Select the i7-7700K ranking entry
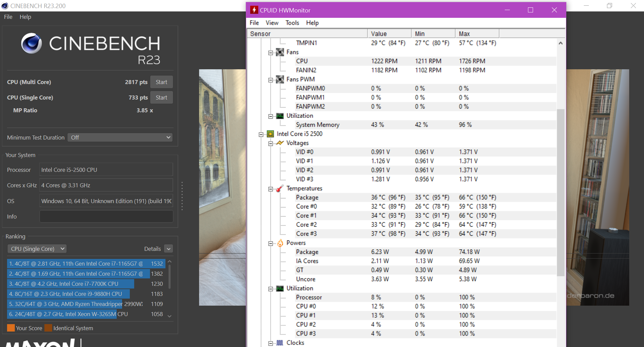This screenshot has height=347, width=644. point(86,284)
